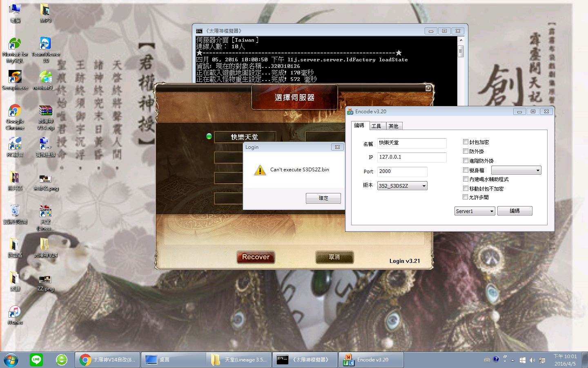Expand the Server1 dropdown
Image resolution: width=588 pixels, height=368 pixels.
(x=475, y=211)
